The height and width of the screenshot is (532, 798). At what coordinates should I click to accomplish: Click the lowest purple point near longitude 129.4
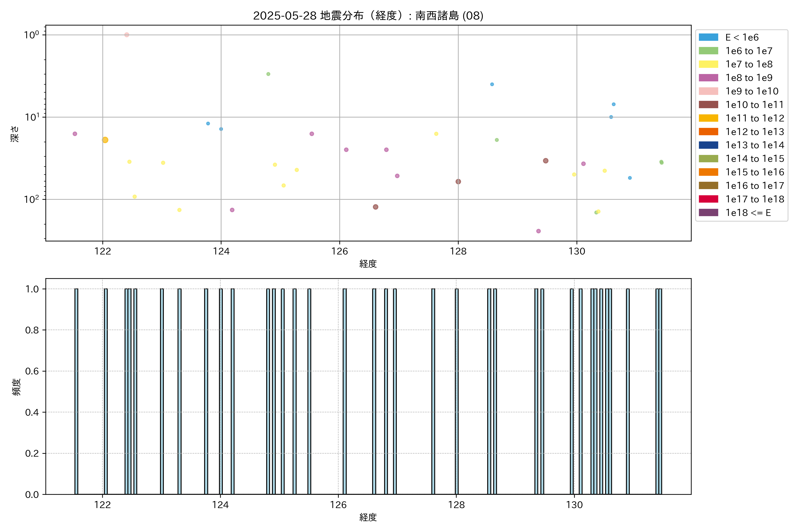click(538, 231)
